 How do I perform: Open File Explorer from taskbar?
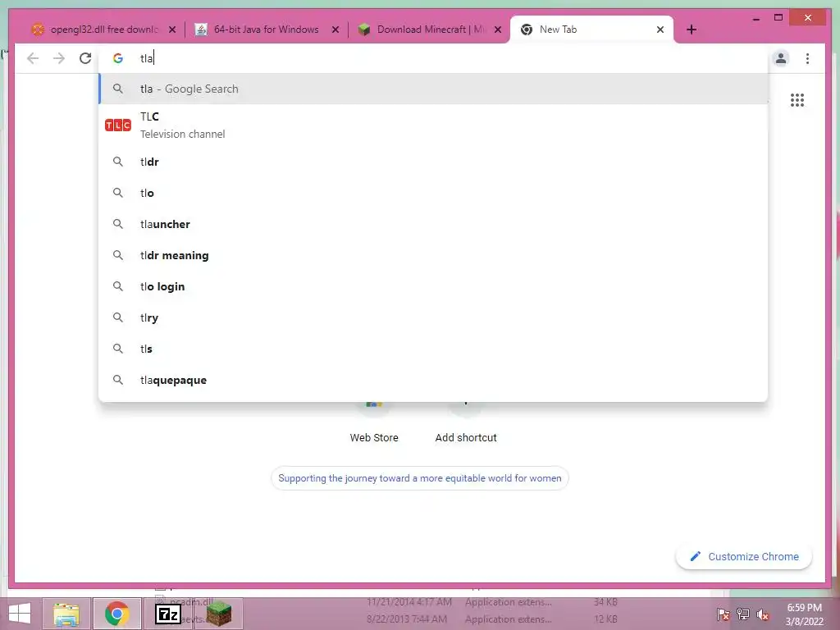[66, 614]
